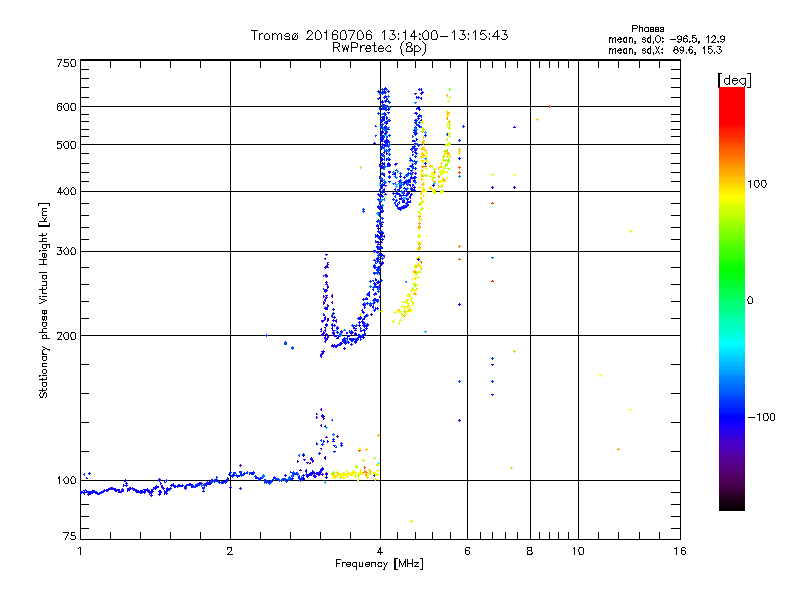Click the '[deg]' colorbar unit label
800x600 pixels.
tap(734, 80)
